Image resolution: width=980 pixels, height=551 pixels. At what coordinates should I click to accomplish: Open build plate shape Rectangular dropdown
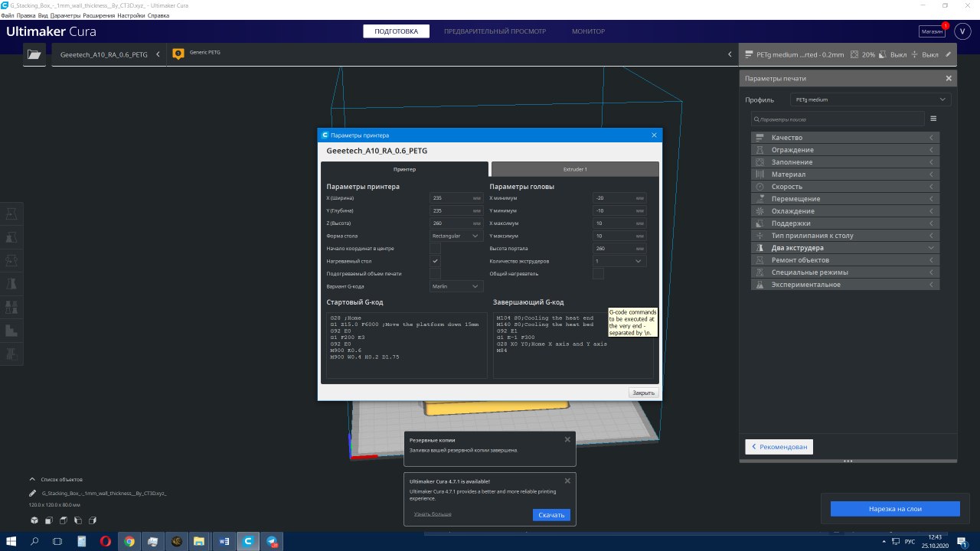[x=456, y=236]
